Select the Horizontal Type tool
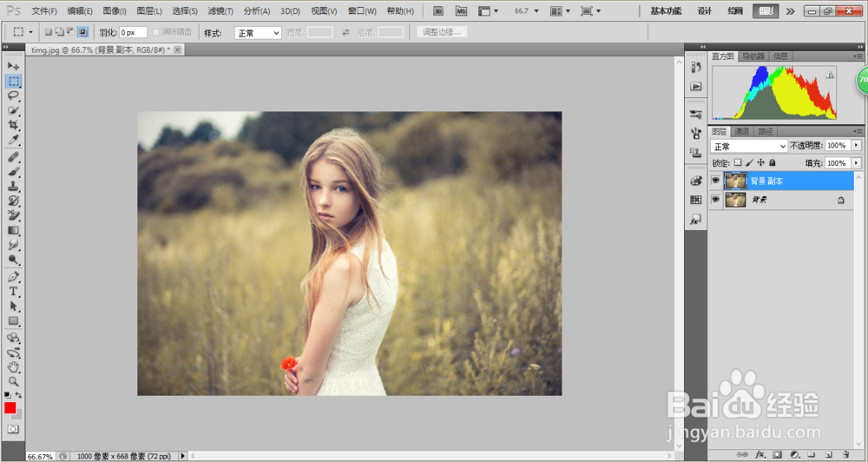Viewport: 868px width, 462px height. click(13, 292)
